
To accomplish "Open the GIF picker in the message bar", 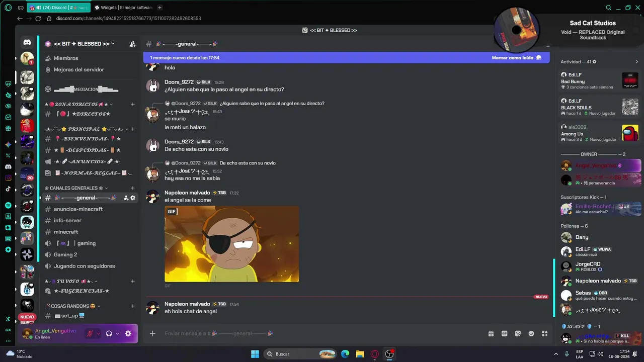I will (504, 333).
